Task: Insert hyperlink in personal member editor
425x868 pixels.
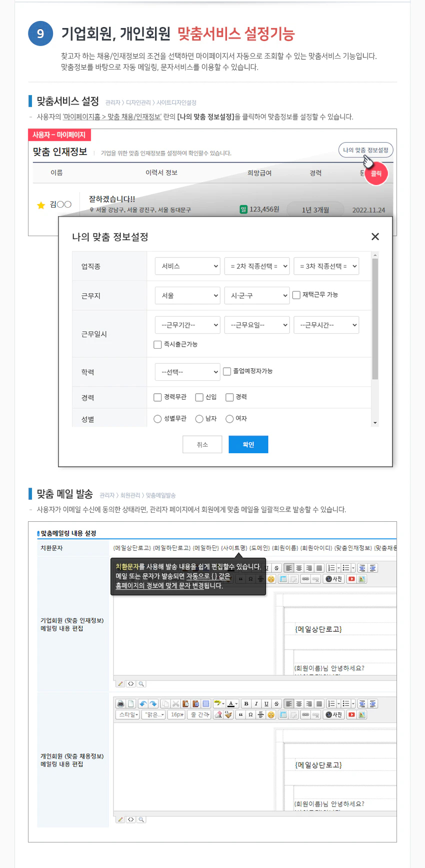Action: click(x=304, y=715)
